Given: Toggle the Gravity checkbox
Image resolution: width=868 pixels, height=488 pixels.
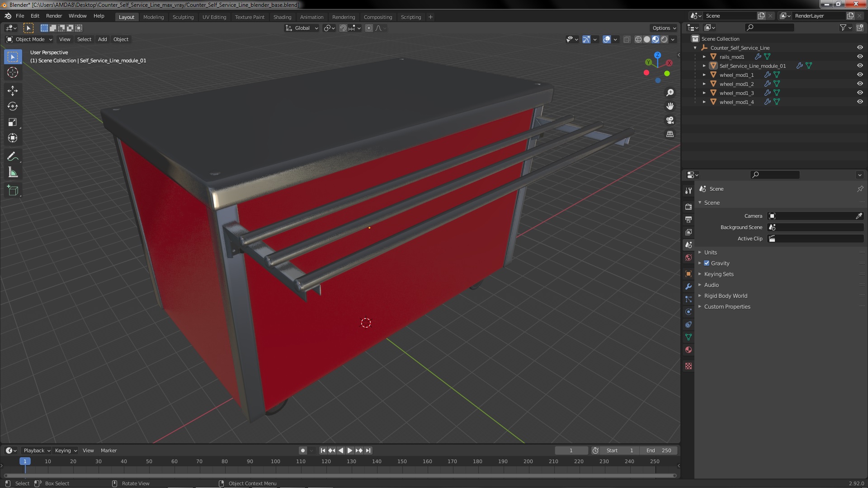Looking at the screenshot, I should tap(707, 263).
